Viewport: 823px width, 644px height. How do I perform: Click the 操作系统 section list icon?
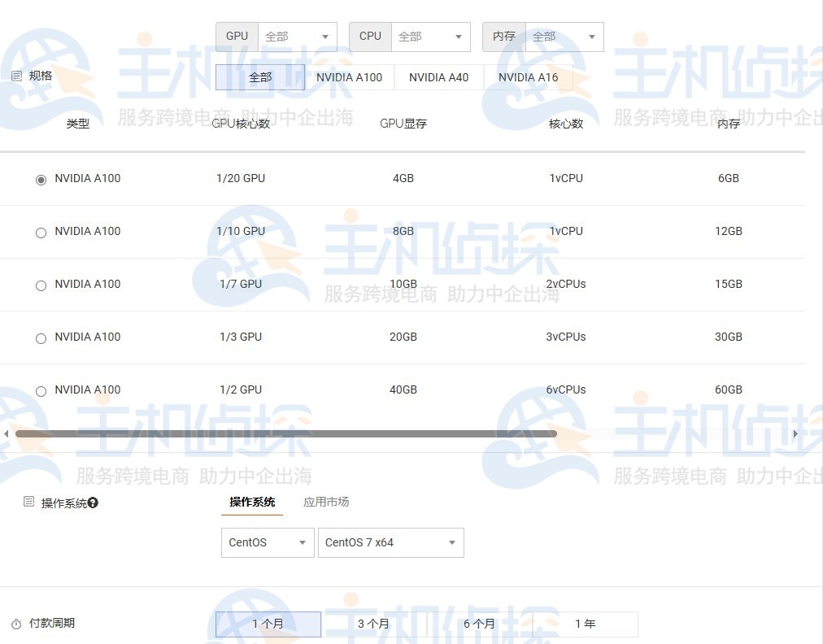click(x=29, y=503)
